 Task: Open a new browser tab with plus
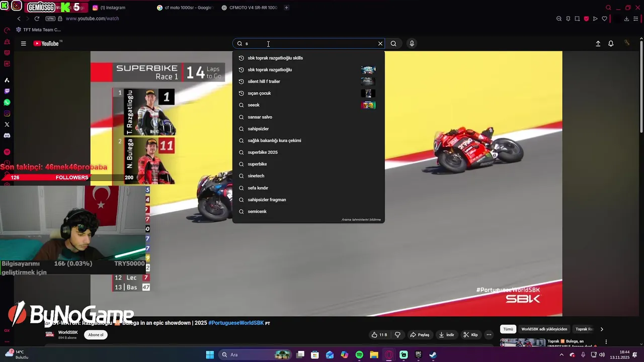point(286,8)
